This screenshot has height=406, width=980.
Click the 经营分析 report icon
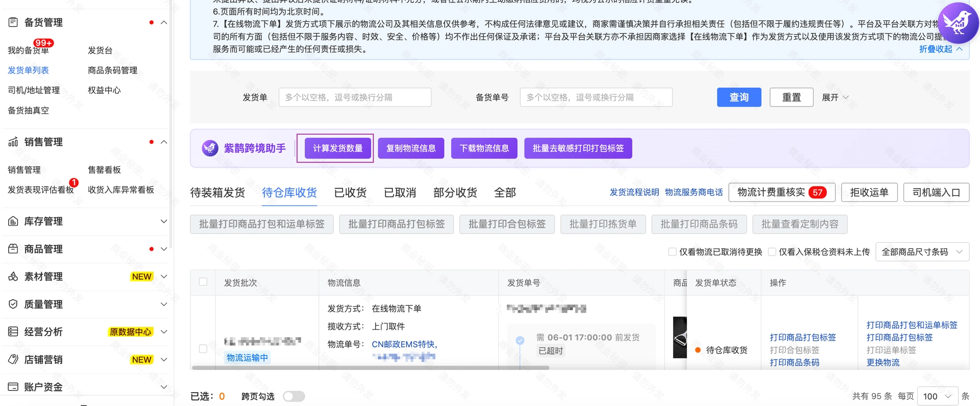[x=13, y=332]
